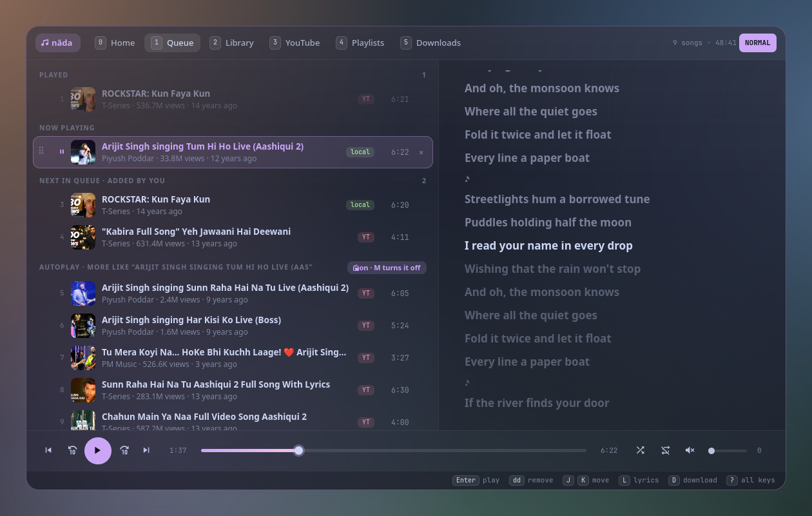Skip to the next track
The image size is (812, 516).
pos(146,450)
